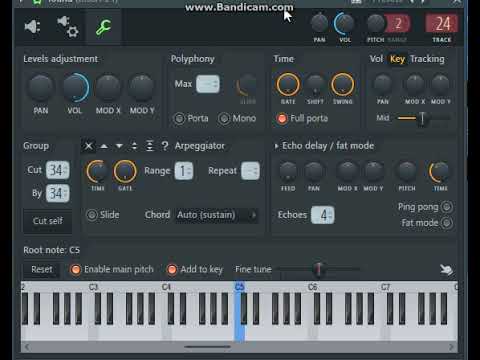Toggle the arpeggiator Slide option
The image size is (480, 360).
(92, 215)
